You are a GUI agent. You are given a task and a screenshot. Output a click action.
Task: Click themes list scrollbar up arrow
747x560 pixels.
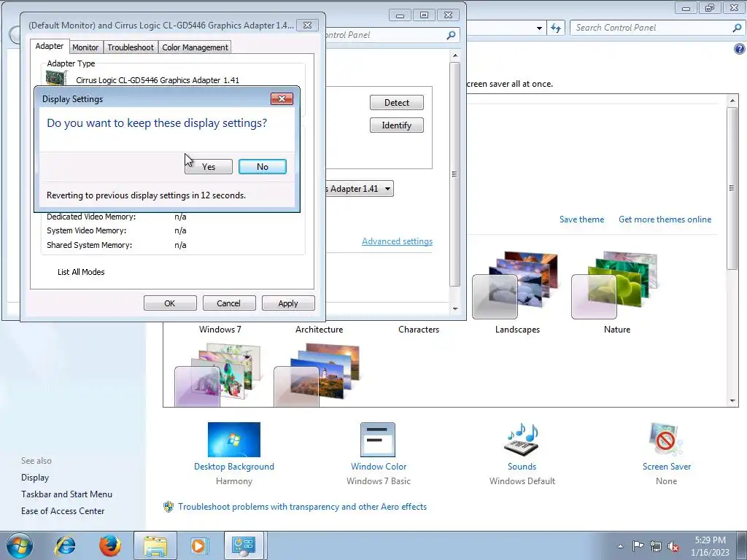click(732, 101)
